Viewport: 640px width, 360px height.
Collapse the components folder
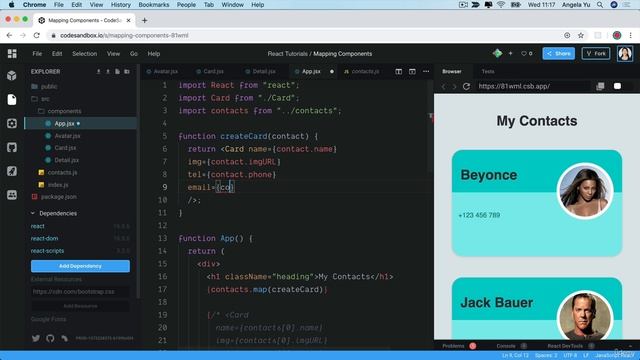tap(60, 111)
